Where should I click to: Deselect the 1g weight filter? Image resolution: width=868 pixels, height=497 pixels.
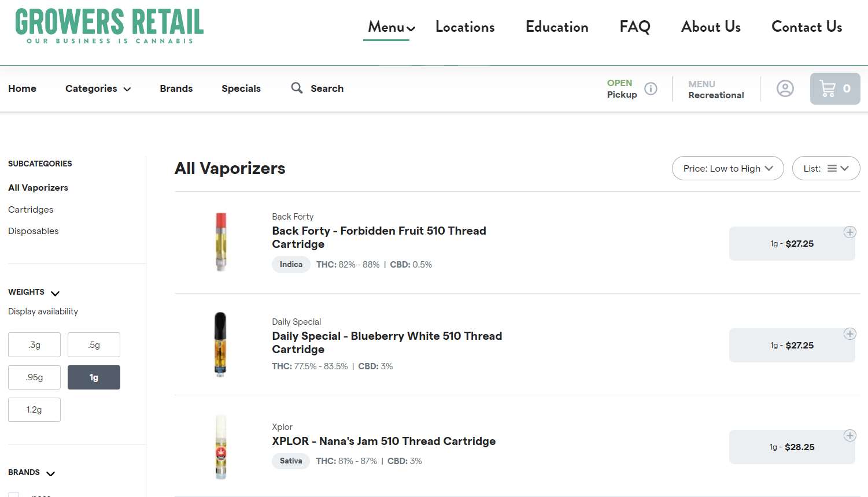[x=94, y=377]
